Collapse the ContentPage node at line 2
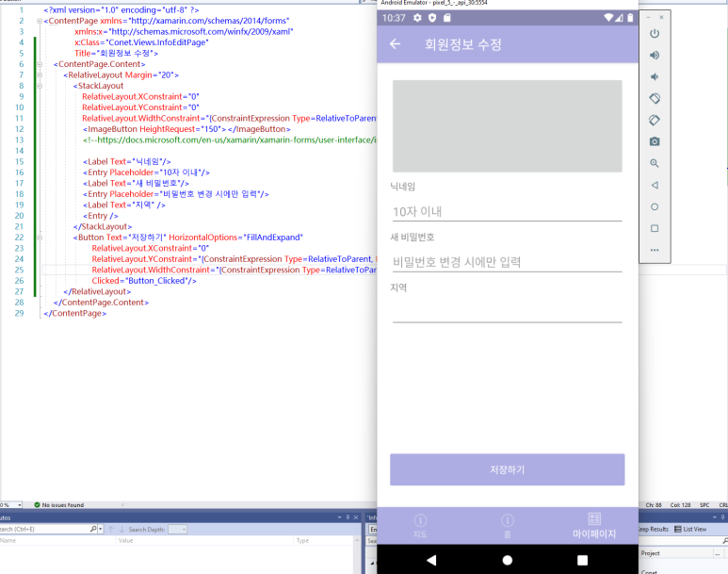This screenshot has height=574, width=728. (40, 21)
